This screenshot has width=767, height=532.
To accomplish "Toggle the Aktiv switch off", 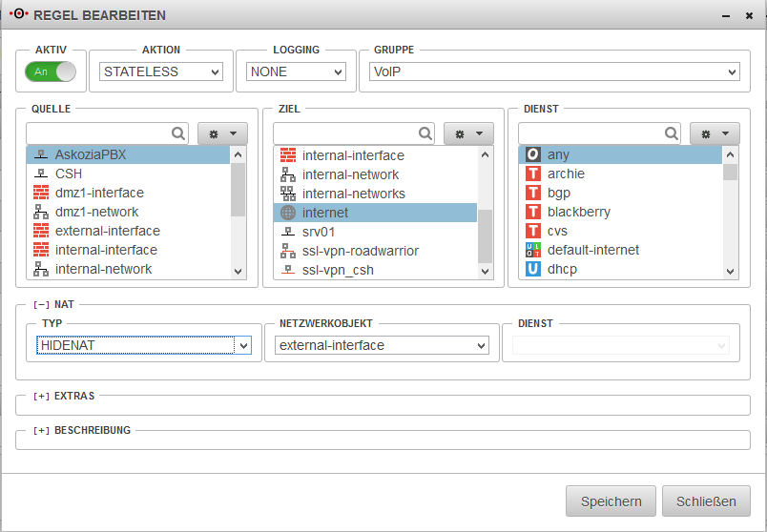I will (x=52, y=72).
